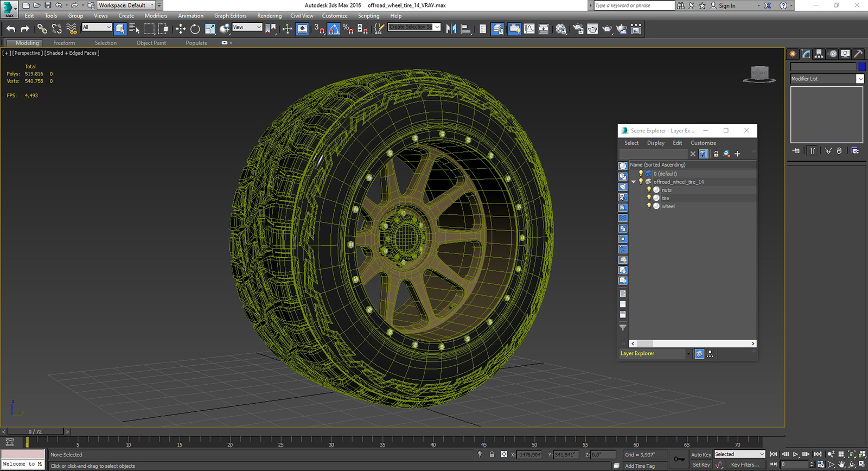Open the reference coordinate View dropdown
The width and height of the screenshot is (868, 471).
(247, 27)
